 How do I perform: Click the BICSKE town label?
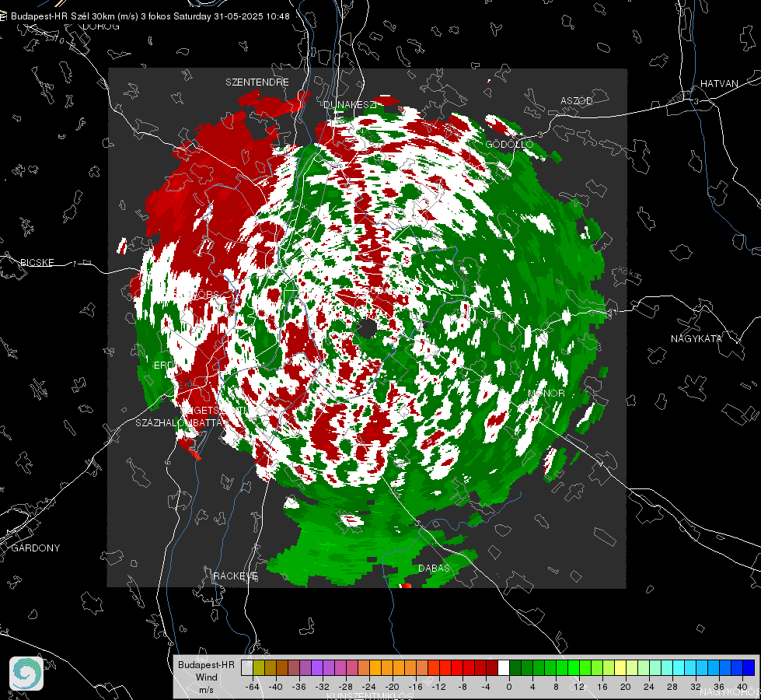(37, 262)
